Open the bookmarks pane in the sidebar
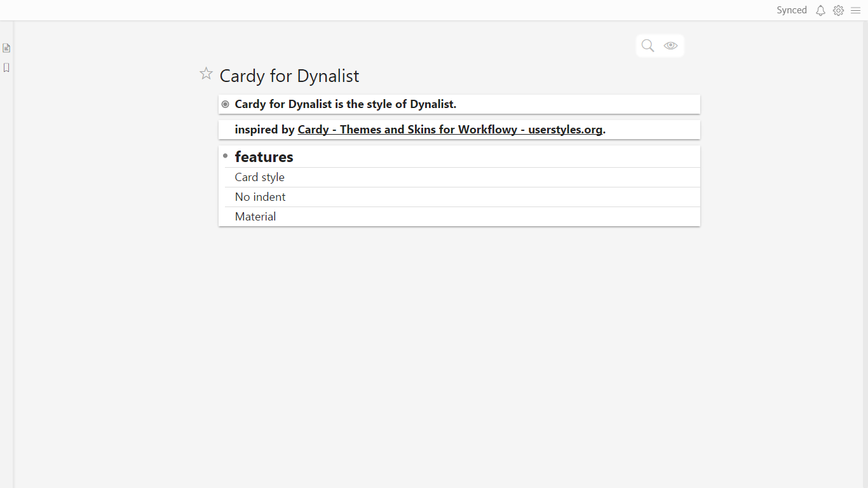Viewport: 868px width, 488px height. point(6,67)
